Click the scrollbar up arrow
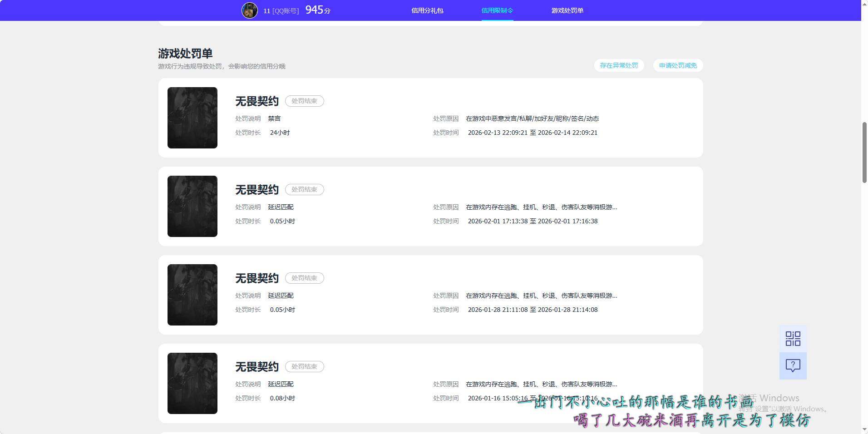Viewport: 868px width, 434px height. (864, 4)
